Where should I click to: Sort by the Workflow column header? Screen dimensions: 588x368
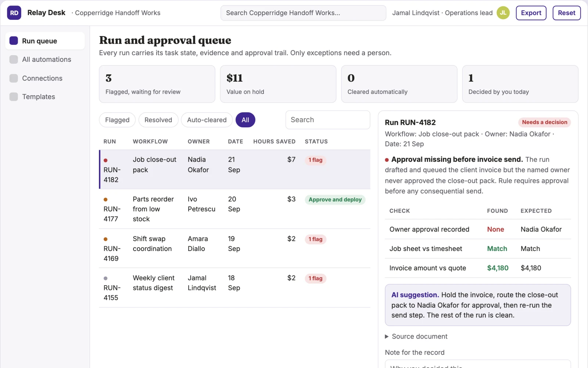pos(150,142)
